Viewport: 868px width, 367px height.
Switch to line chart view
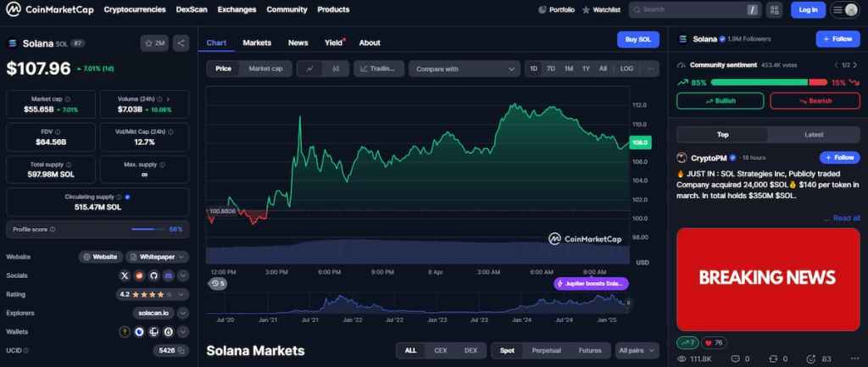[310, 69]
